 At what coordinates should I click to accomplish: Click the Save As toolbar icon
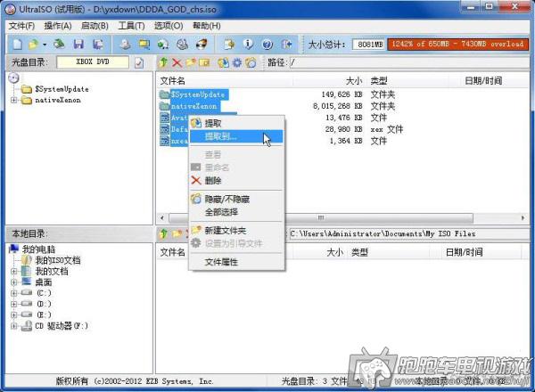pyautogui.click(x=98, y=45)
